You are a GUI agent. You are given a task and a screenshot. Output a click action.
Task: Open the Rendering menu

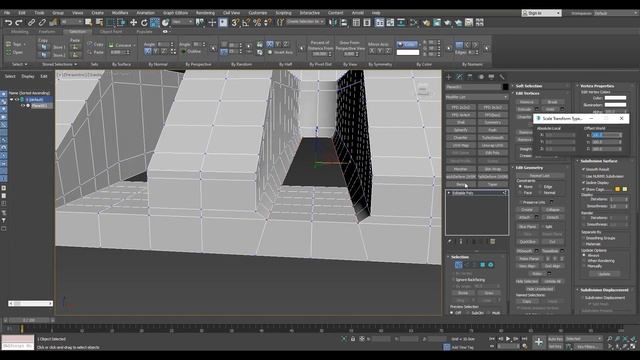click(205, 13)
